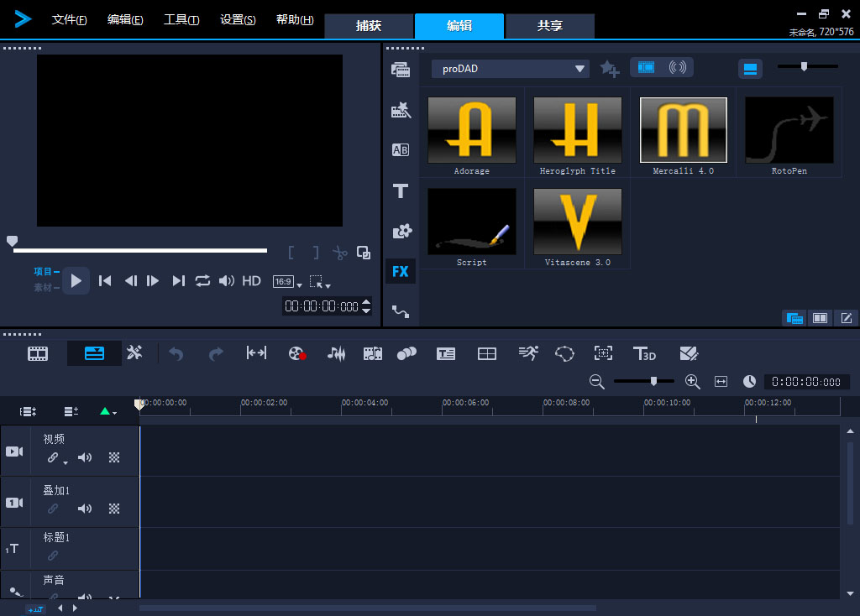Image resolution: width=860 pixels, height=616 pixels.
Task: Open the Auto Music tool
Action: [372, 353]
